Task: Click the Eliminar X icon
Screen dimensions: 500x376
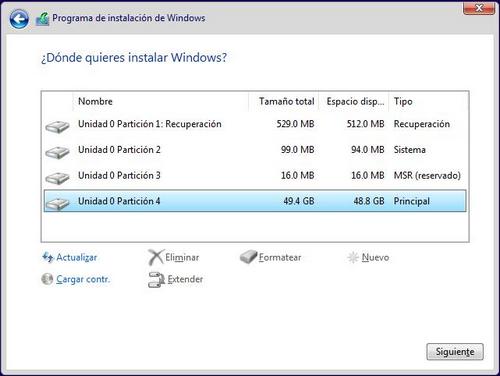Action: pyautogui.click(x=156, y=257)
